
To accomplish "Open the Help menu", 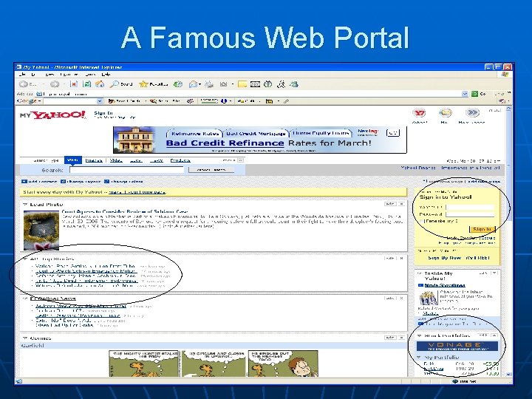I will click(106, 75).
